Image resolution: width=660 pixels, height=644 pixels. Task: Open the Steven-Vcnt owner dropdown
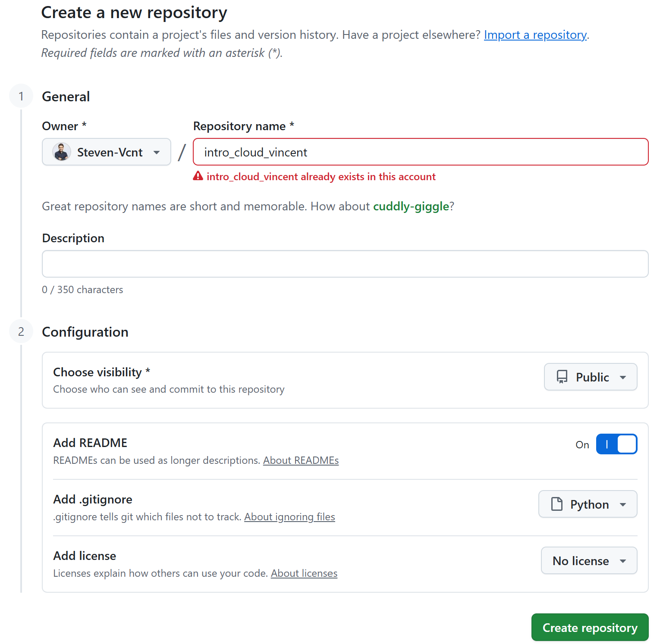[x=107, y=152]
